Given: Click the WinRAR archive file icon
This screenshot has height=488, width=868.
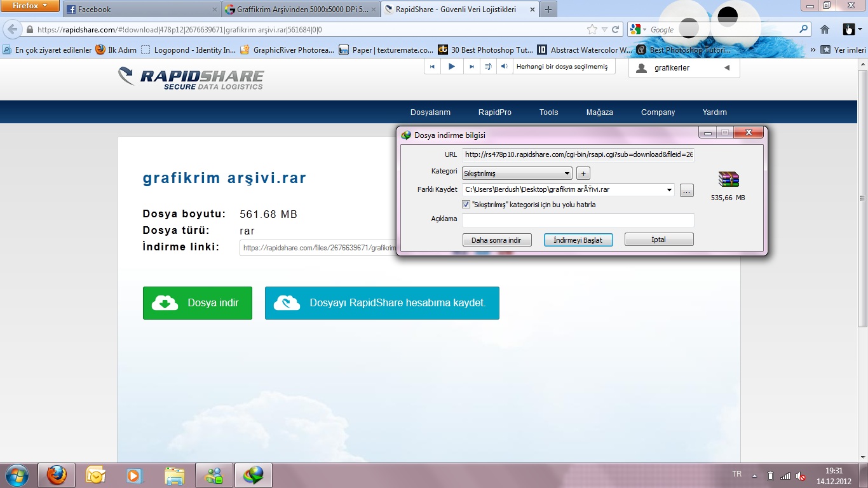Looking at the screenshot, I should click(728, 179).
